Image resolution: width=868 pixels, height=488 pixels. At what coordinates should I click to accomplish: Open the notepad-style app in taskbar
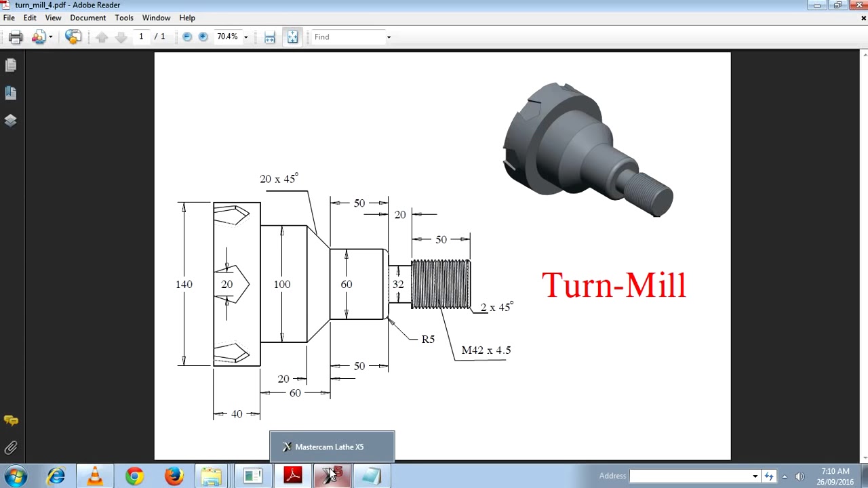point(372,476)
